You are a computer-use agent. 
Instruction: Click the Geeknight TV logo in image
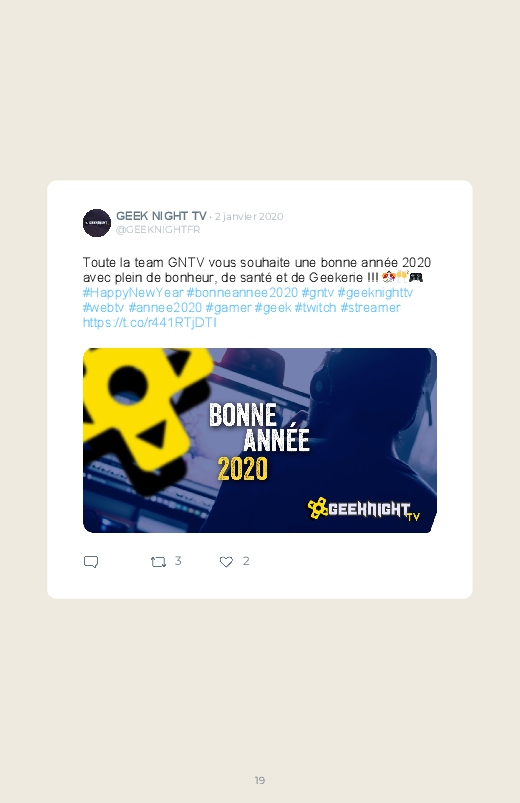point(363,509)
